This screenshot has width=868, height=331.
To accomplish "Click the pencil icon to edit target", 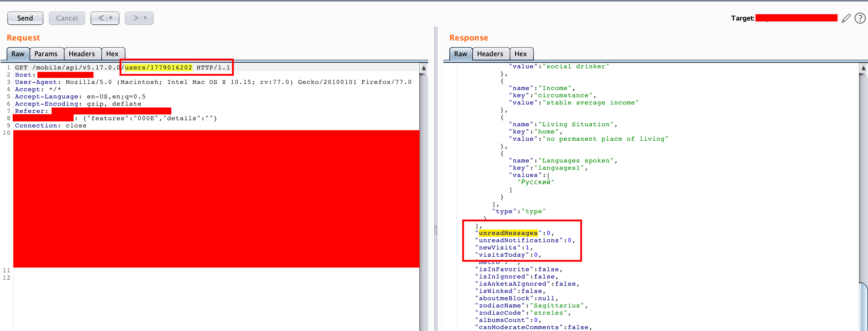I will pos(846,18).
